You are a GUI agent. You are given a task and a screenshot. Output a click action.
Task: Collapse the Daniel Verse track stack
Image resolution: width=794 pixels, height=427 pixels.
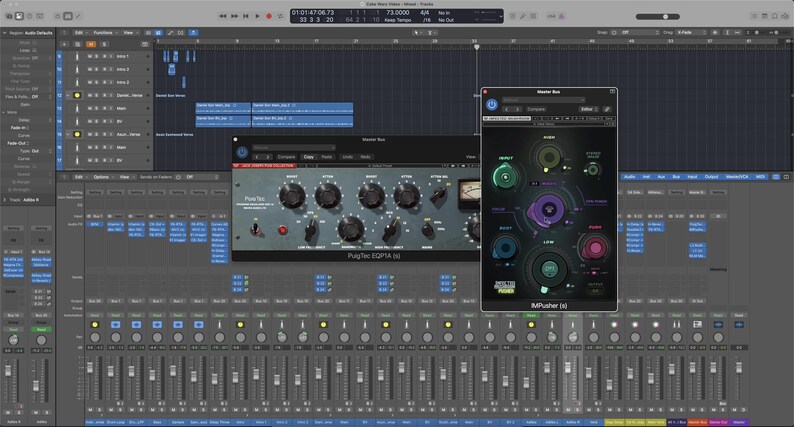click(x=68, y=95)
